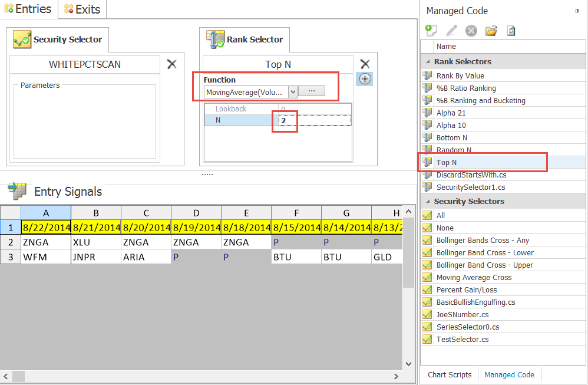The image size is (588, 385).
Task: Click the open folder icon
Action: 491,31
